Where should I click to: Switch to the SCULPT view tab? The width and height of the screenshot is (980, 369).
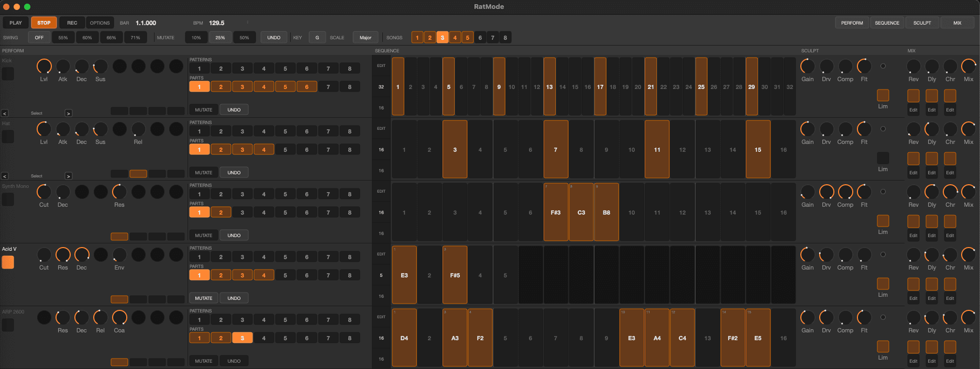[922, 23]
